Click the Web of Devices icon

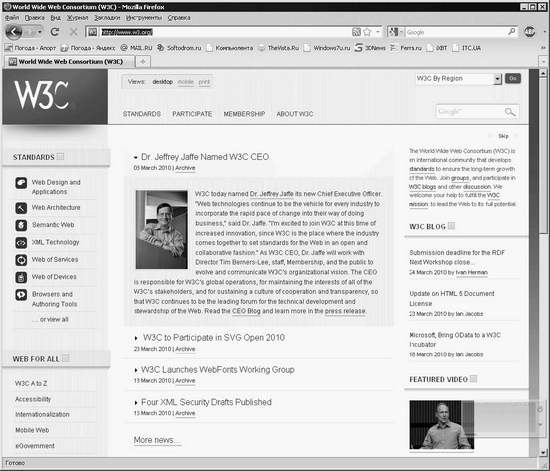(x=21, y=277)
